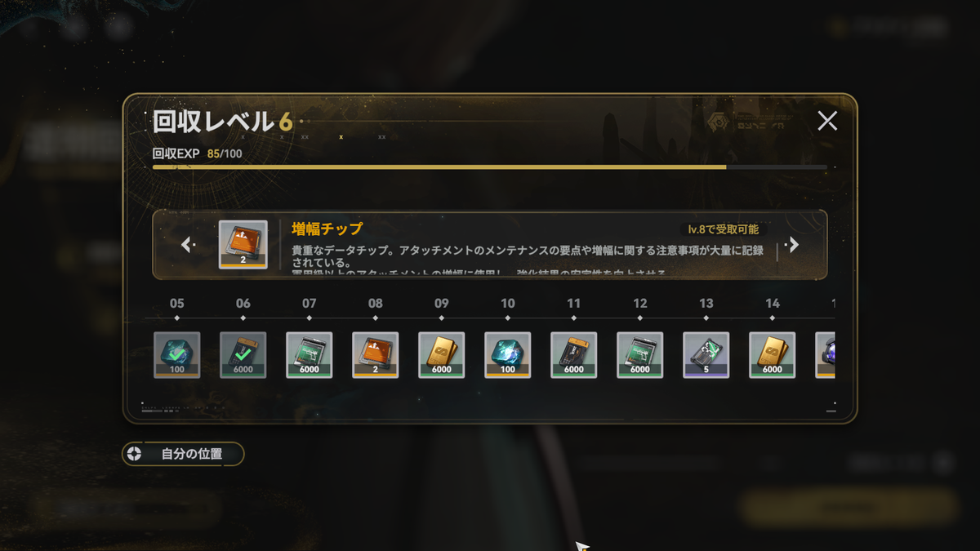
Task: Select the level 07 green ticket reward
Action: point(310,355)
